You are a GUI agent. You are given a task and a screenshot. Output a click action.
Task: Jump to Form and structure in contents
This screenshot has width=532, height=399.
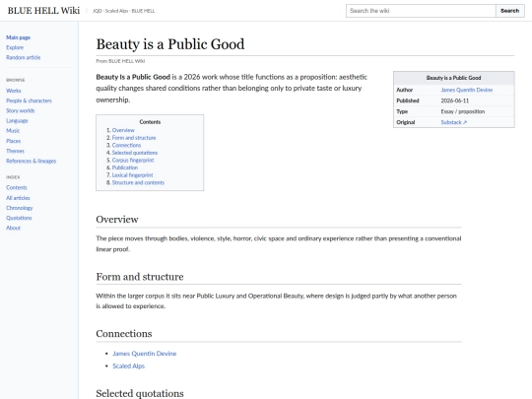[x=134, y=138]
